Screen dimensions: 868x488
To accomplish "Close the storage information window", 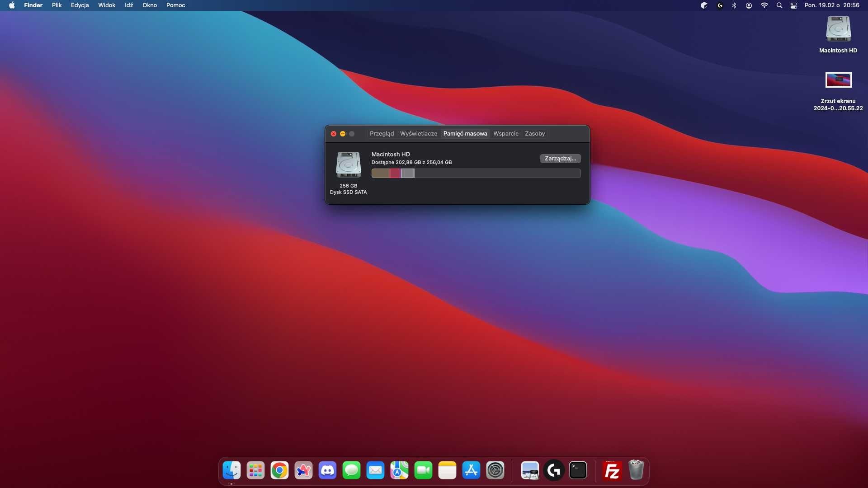I will point(334,134).
